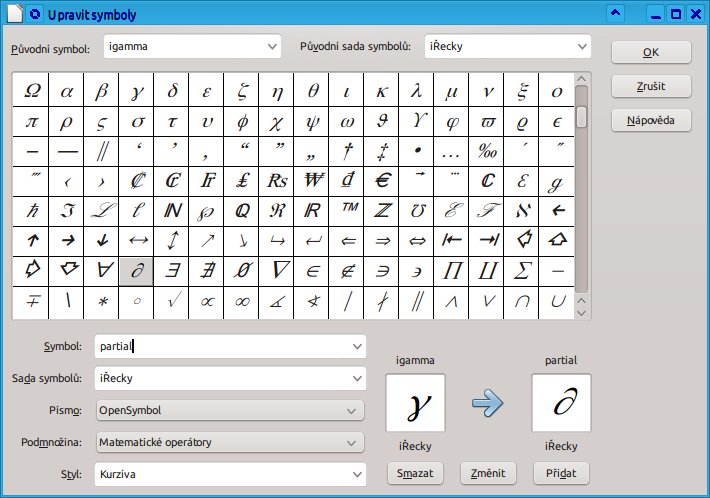The width and height of the screenshot is (710, 498).
Task: Click the Smazat button
Action: click(x=415, y=474)
